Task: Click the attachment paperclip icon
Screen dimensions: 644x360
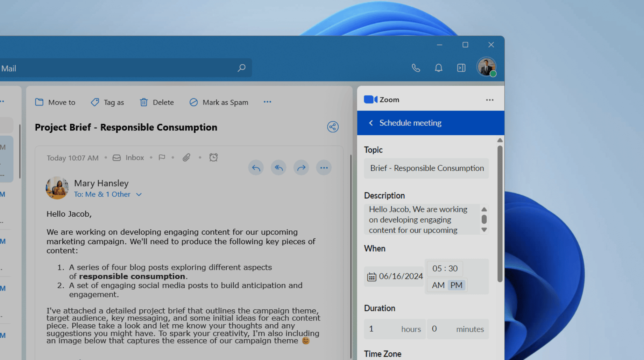Action: [186, 158]
